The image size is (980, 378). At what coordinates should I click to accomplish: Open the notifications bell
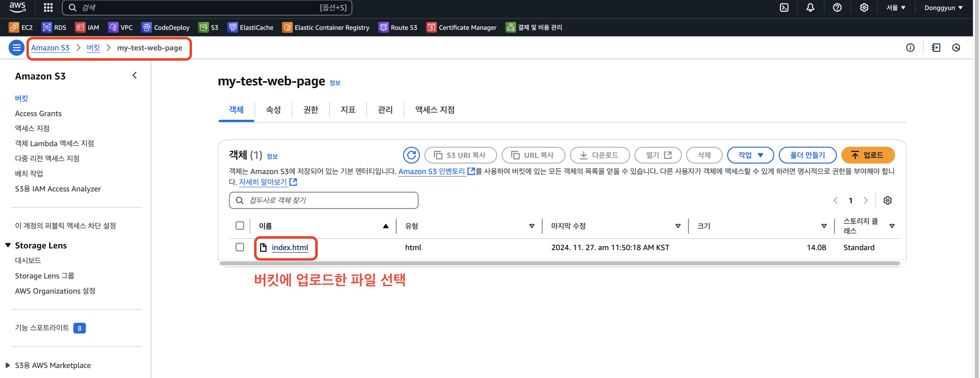pyautogui.click(x=810, y=8)
